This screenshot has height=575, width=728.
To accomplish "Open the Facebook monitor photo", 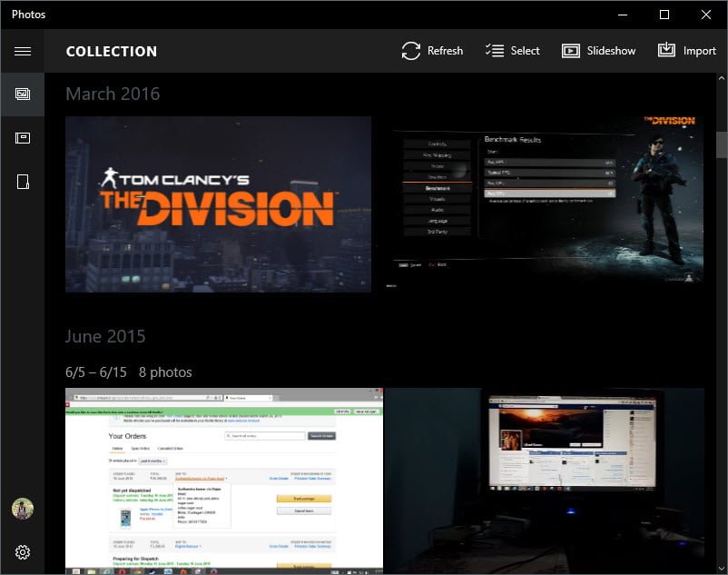I will tap(545, 481).
